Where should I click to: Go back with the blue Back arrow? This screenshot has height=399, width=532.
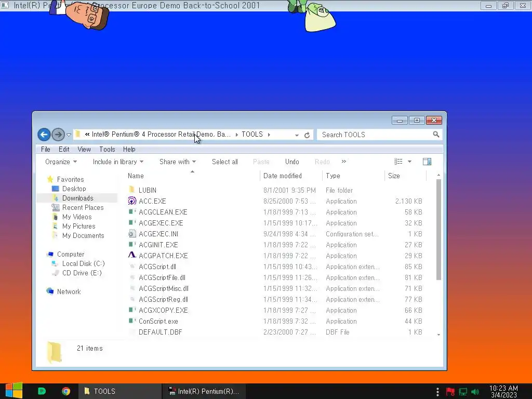pos(44,135)
